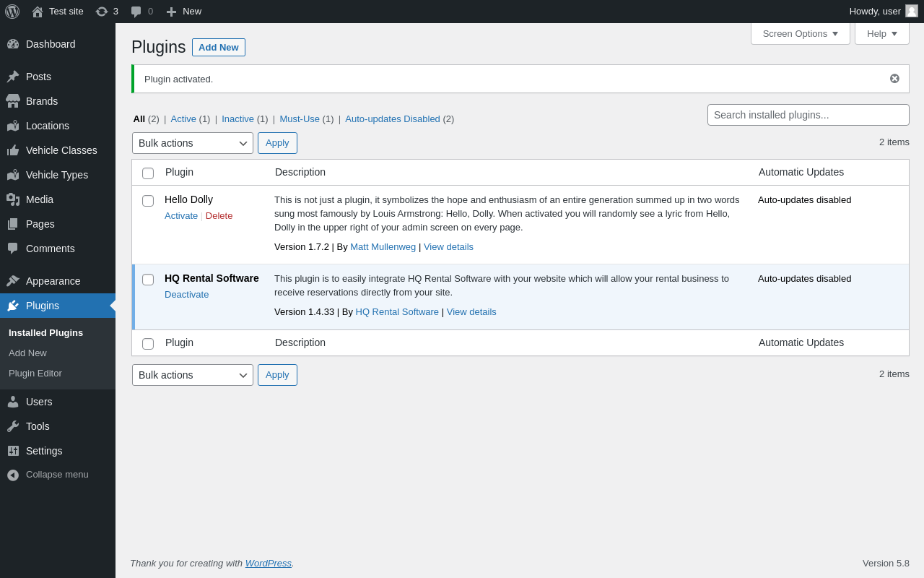Click the Test site name
The width and height of the screenshot is (924, 578).
[66, 12]
